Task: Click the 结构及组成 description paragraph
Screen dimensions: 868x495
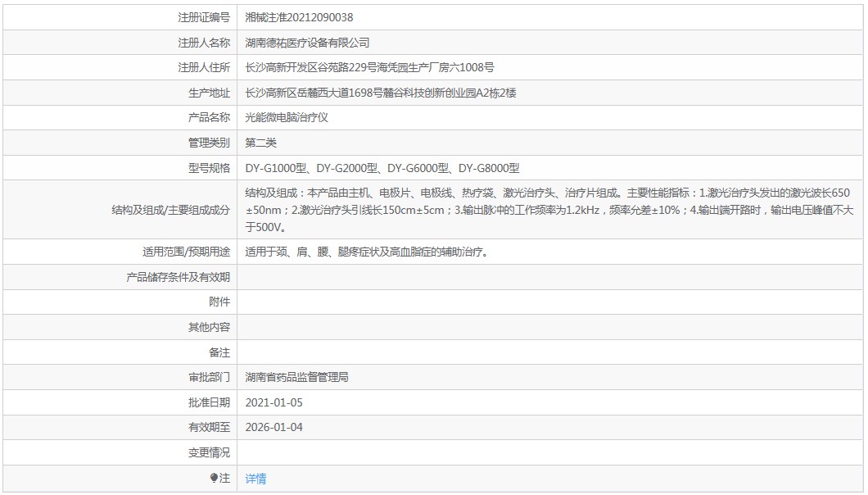Action: pyautogui.click(x=549, y=210)
